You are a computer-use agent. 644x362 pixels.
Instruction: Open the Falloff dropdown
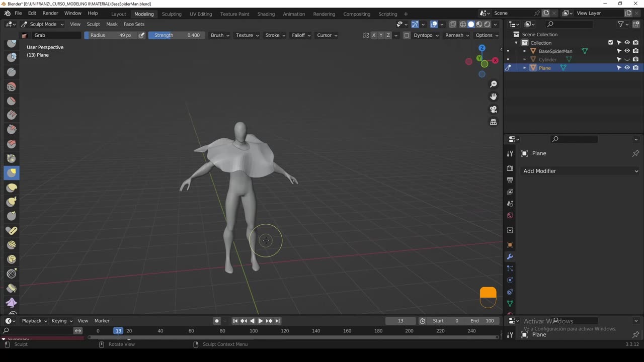coord(301,35)
